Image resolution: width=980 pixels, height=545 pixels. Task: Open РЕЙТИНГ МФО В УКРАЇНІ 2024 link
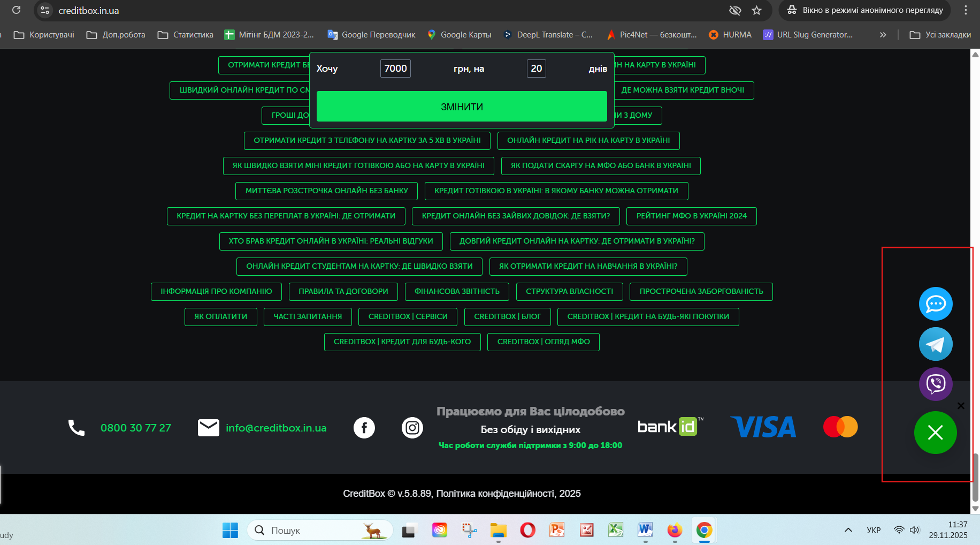pyautogui.click(x=691, y=216)
